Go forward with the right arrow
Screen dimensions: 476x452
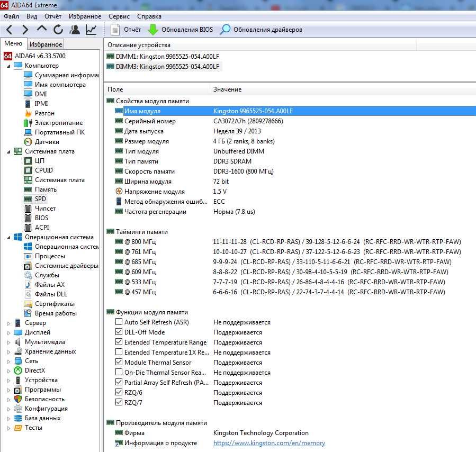coord(25,30)
